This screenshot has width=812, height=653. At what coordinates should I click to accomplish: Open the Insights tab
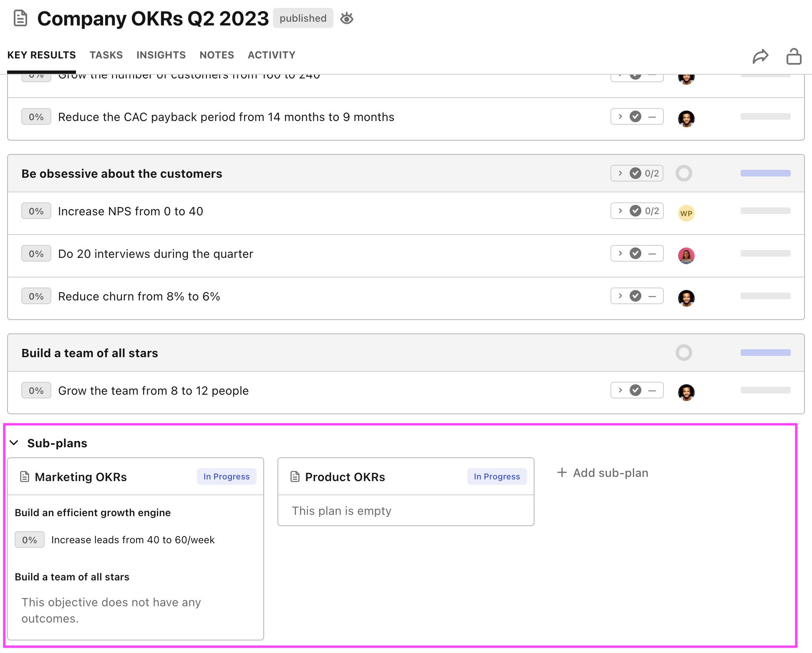[161, 55]
